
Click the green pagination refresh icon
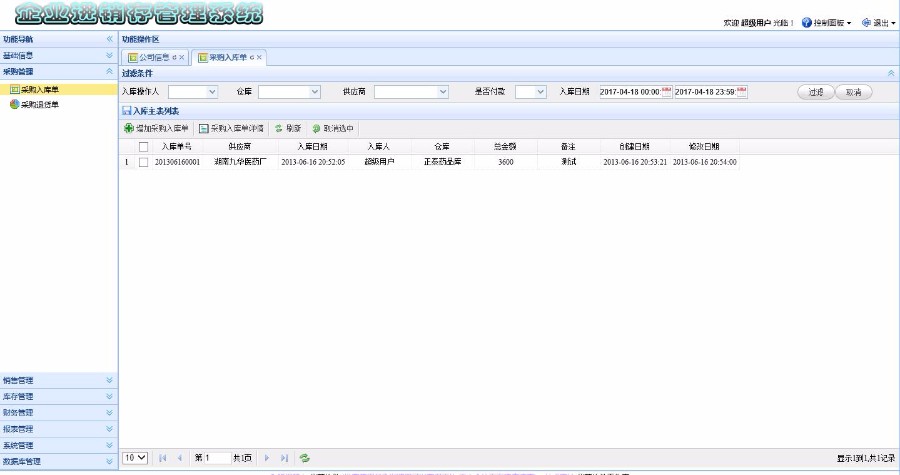(305, 458)
